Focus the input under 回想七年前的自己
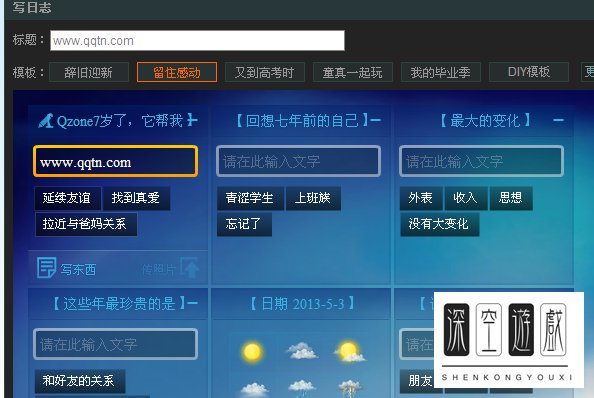This screenshot has width=594, height=398. [x=299, y=161]
